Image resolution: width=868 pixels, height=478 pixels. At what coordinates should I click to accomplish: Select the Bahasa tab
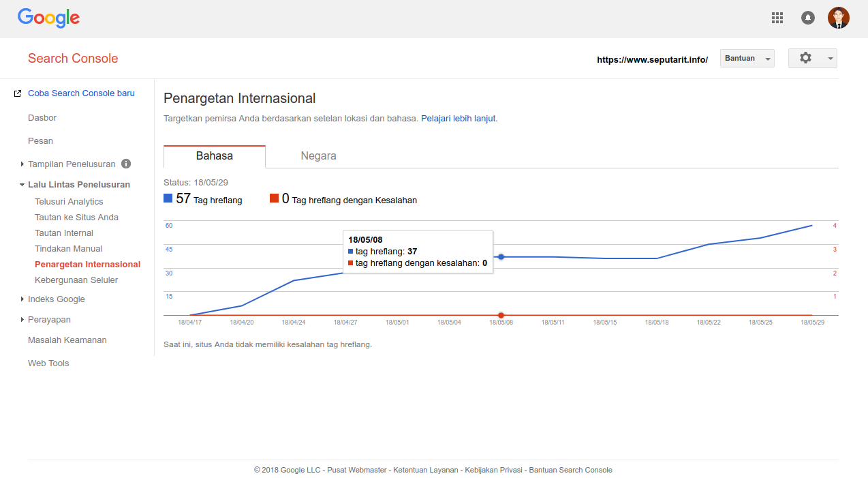215,156
